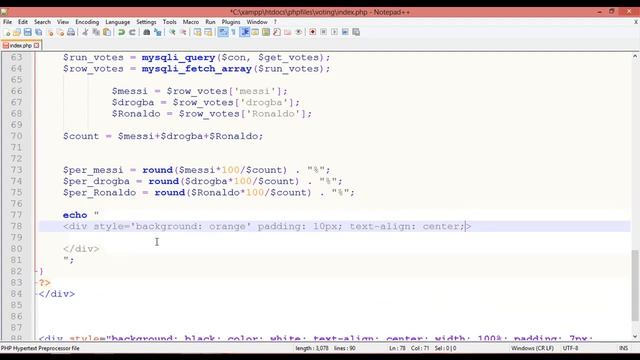Viewport: 640px width, 360px height.
Task: Click the Zoom In toolbar icon
Action: point(172,32)
